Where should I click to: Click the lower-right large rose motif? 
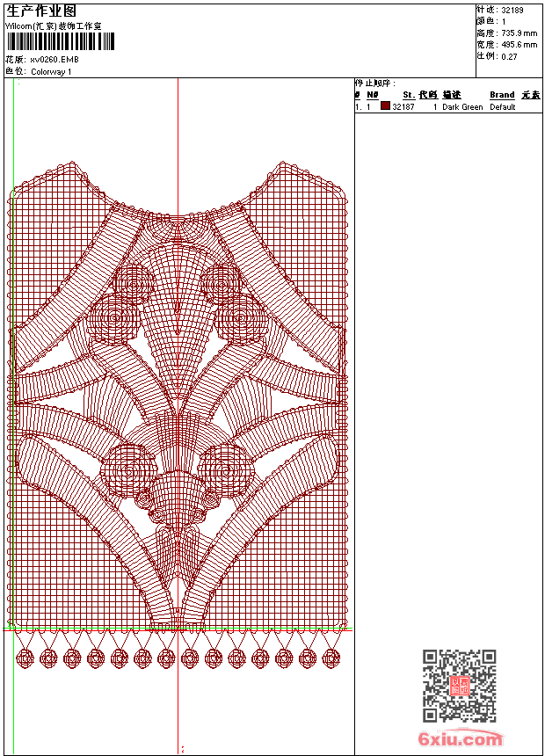click(225, 468)
